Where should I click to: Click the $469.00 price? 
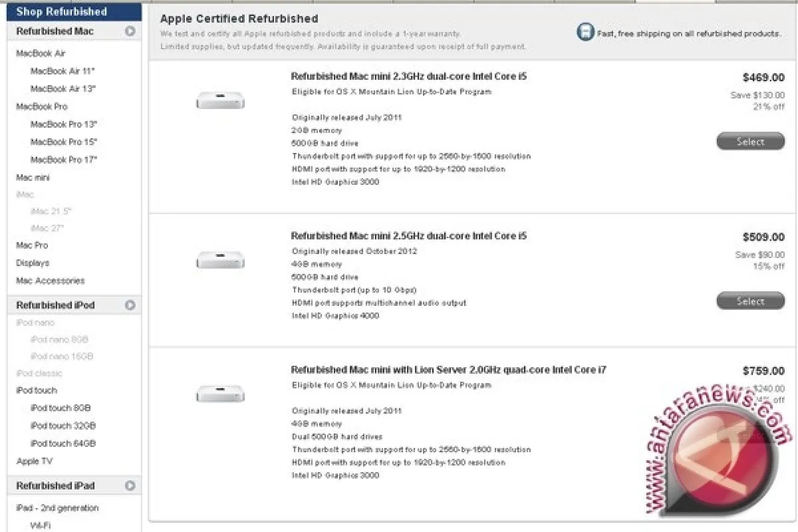pyautogui.click(x=763, y=77)
